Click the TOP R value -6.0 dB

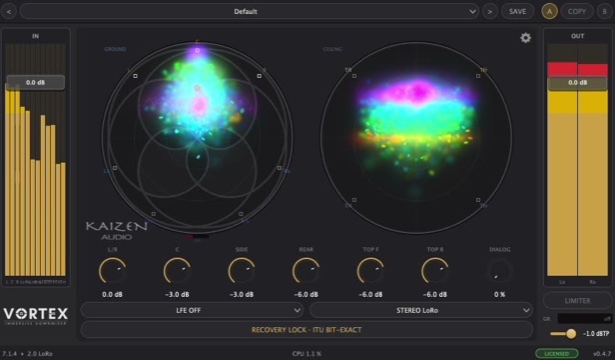(435, 295)
